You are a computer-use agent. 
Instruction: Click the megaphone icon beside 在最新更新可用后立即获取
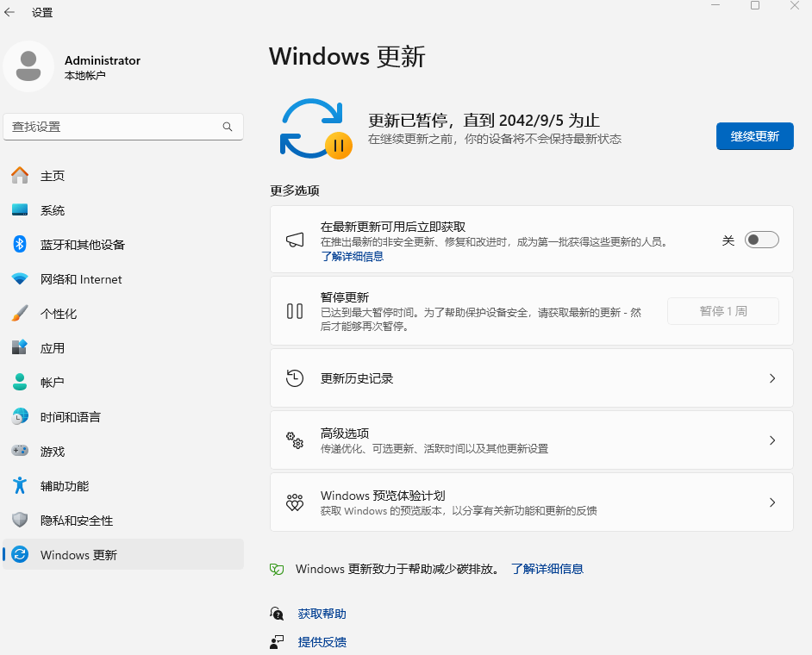click(295, 240)
